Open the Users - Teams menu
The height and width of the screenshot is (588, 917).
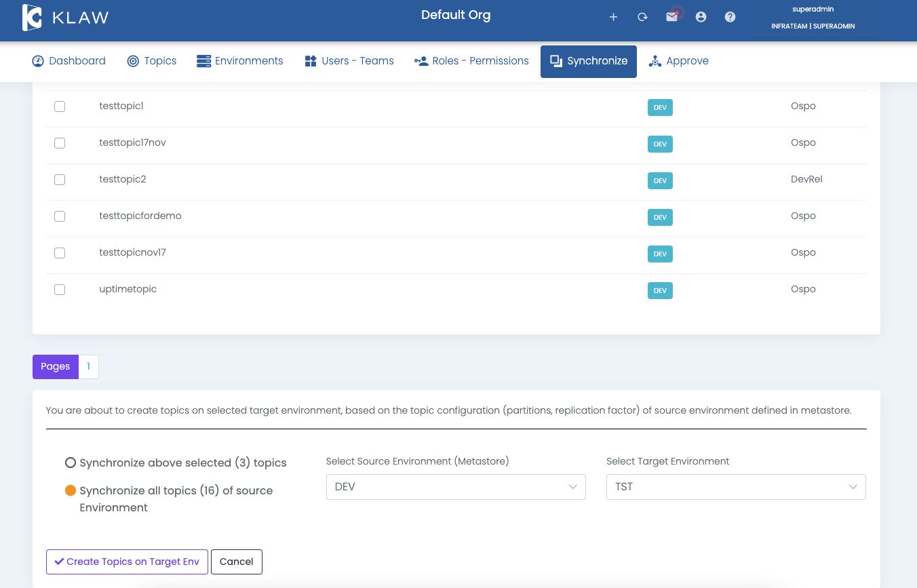tap(349, 61)
